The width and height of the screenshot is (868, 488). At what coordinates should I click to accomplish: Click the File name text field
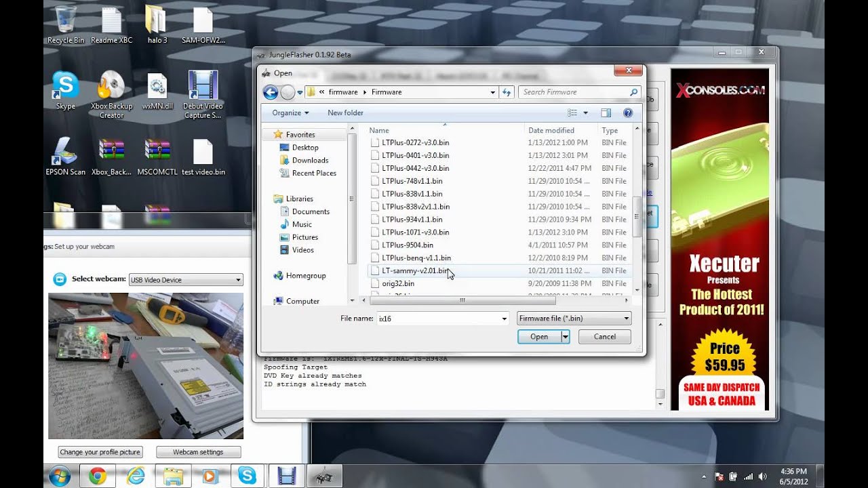tap(438, 319)
